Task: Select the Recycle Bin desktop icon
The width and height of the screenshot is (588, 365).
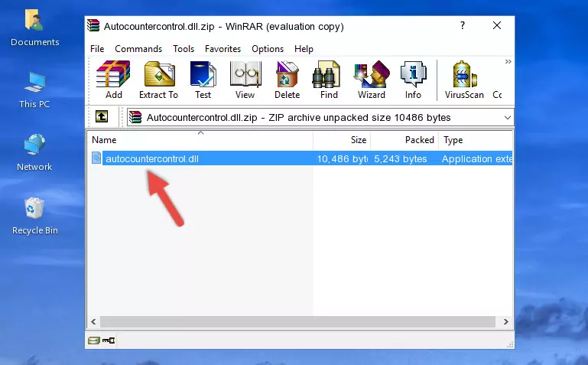Action: coord(35,216)
